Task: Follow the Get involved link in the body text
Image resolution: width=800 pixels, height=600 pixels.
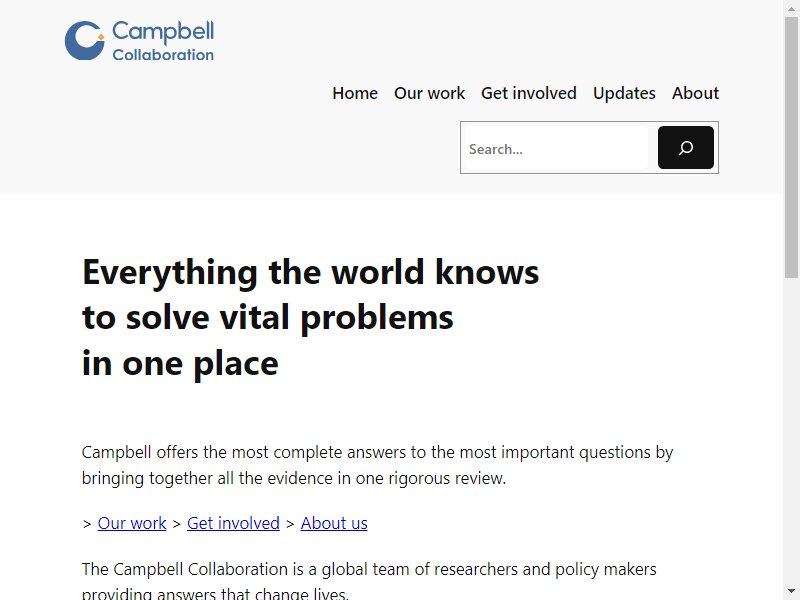Action: pyautogui.click(x=233, y=523)
